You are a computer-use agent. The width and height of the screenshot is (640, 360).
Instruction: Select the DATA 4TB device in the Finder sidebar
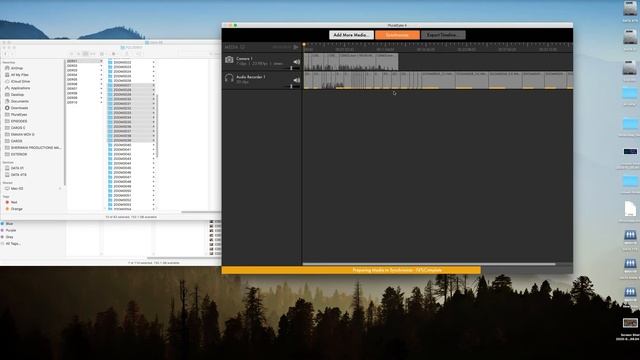18,174
